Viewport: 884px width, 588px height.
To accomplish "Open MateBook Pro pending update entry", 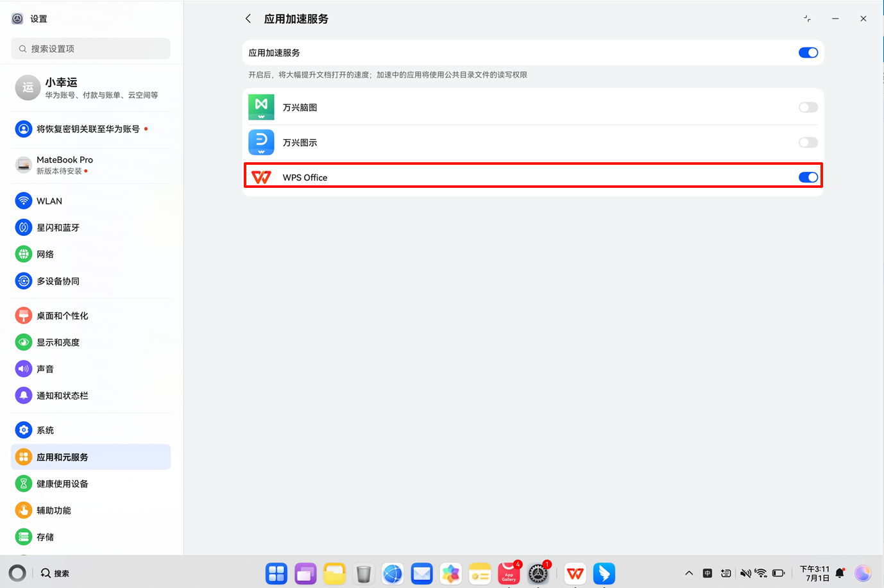I will (x=90, y=165).
